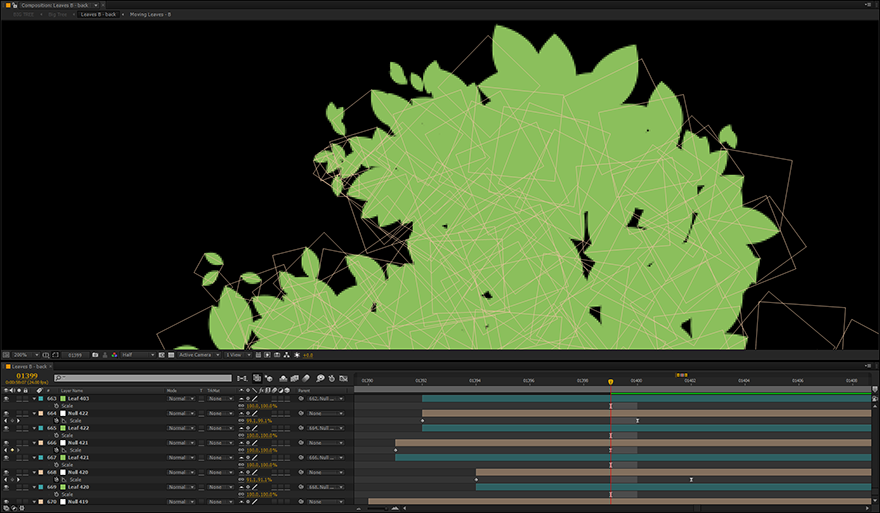This screenshot has height=513, width=880.
Task: Open Fast Previews options
Action: 267,355
